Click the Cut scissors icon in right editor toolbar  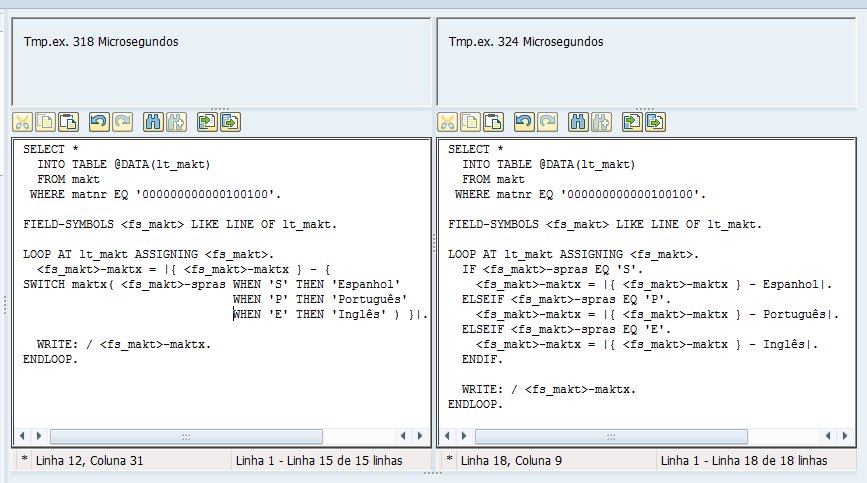click(x=447, y=122)
